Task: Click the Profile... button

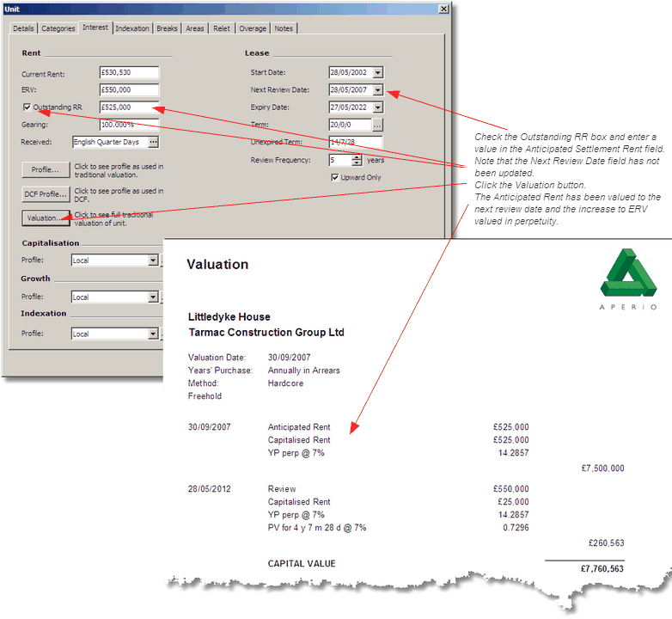Action: pyautogui.click(x=46, y=169)
